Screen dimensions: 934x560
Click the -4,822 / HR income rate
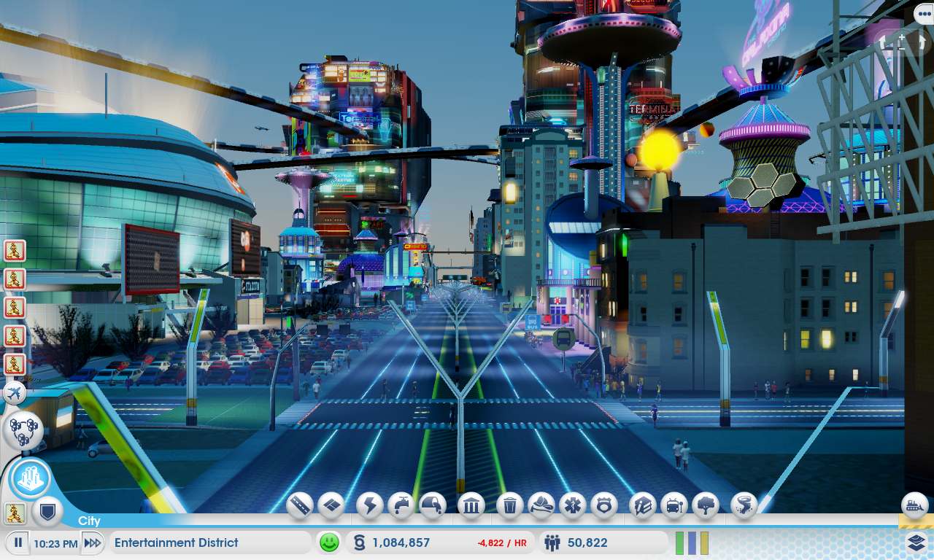pos(502,543)
